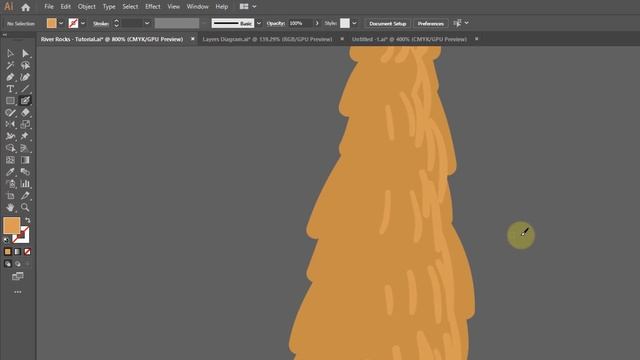
Task: Select the Eraser tool
Action: point(25,113)
